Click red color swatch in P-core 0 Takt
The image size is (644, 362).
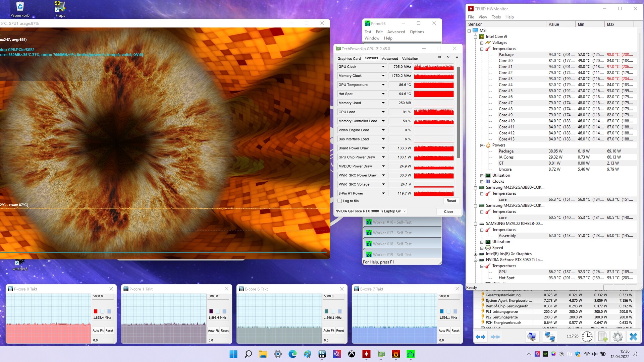[x=96, y=311]
